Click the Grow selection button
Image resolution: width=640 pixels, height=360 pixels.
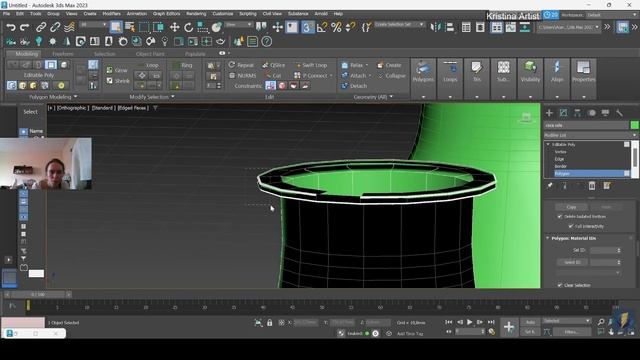[x=117, y=70]
